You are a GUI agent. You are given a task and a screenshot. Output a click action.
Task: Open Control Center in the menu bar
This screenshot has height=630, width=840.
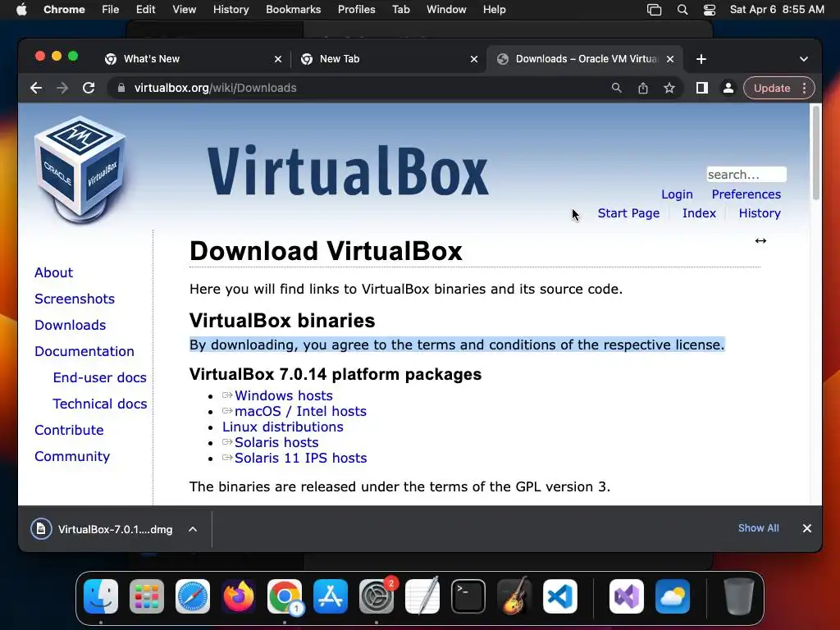pyautogui.click(x=710, y=10)
